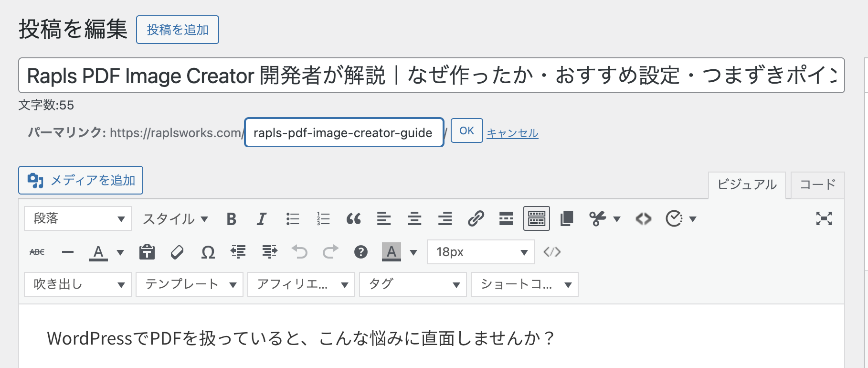The width and height of the screenshot is (868, 368).
Task: Toggle the toolbar (kitchen sink) button
Action: click(537, 219)
